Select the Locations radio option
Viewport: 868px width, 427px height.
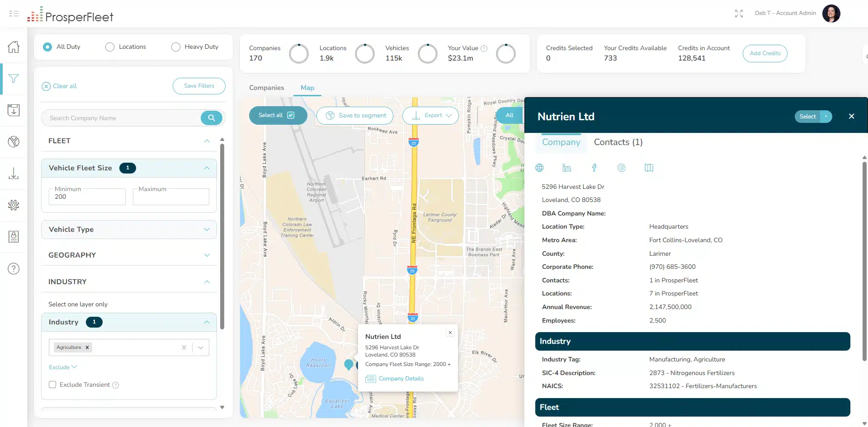110,47
